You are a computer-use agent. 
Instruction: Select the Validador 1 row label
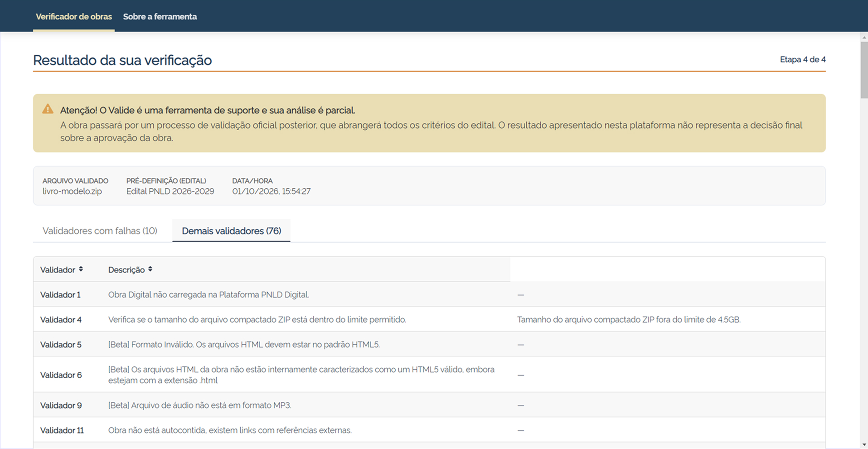pos(60,295)
